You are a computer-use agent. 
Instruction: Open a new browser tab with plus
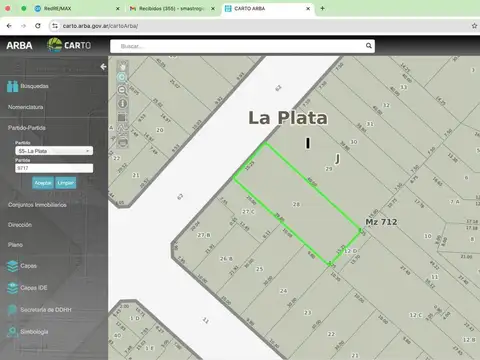[322, 8]
